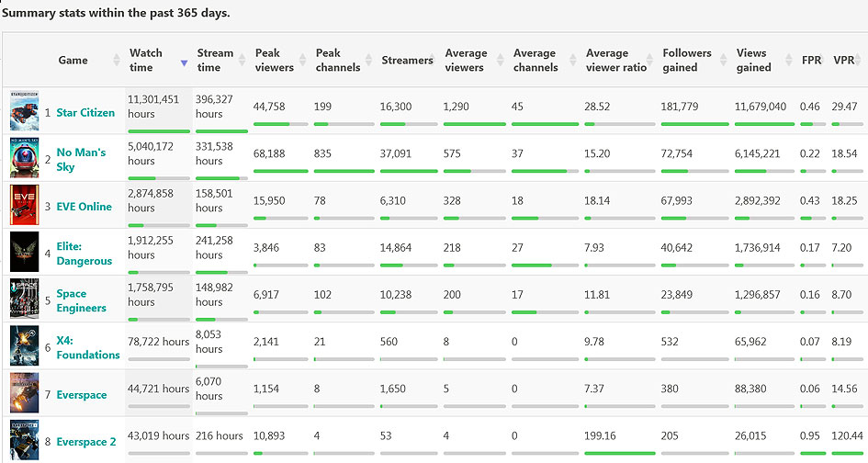Select EVE Online streamers value 6,310
The height and width of the screenshot is (463, 868).
click(x=392, y=200)
